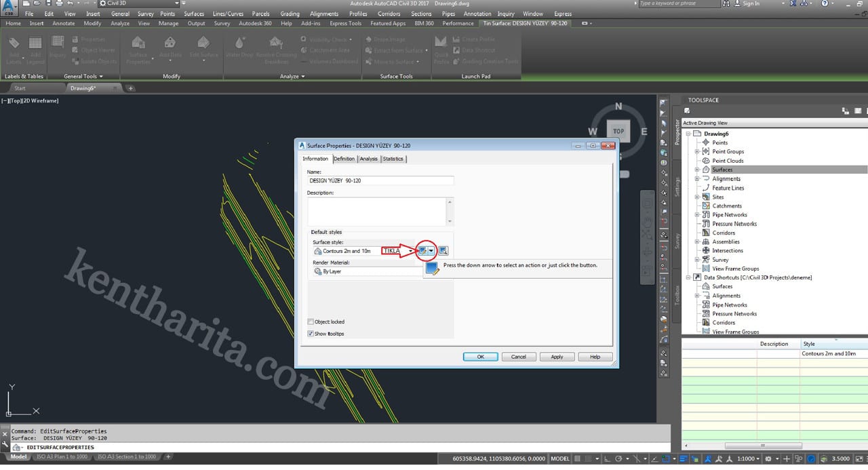The image size is (868, 470).
Task: Open the style action down arrow menu
Action: 431,251
